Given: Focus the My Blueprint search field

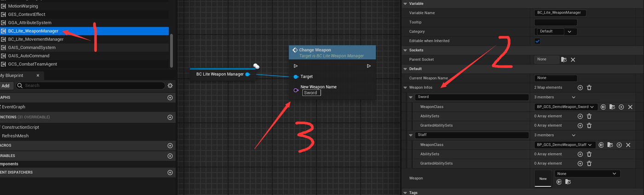Looking at the screenshot, I should 90,86.
